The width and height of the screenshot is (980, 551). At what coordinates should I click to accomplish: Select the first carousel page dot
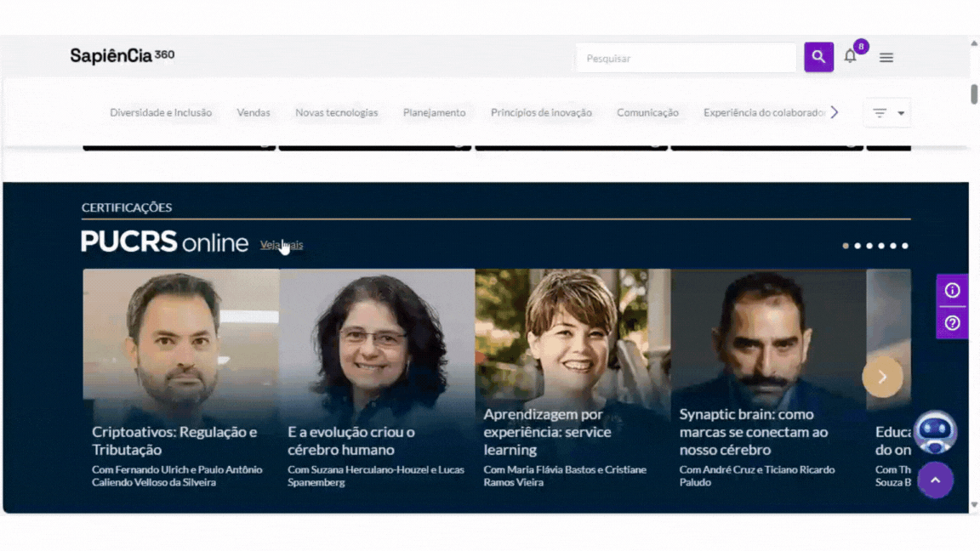point(846,246)
